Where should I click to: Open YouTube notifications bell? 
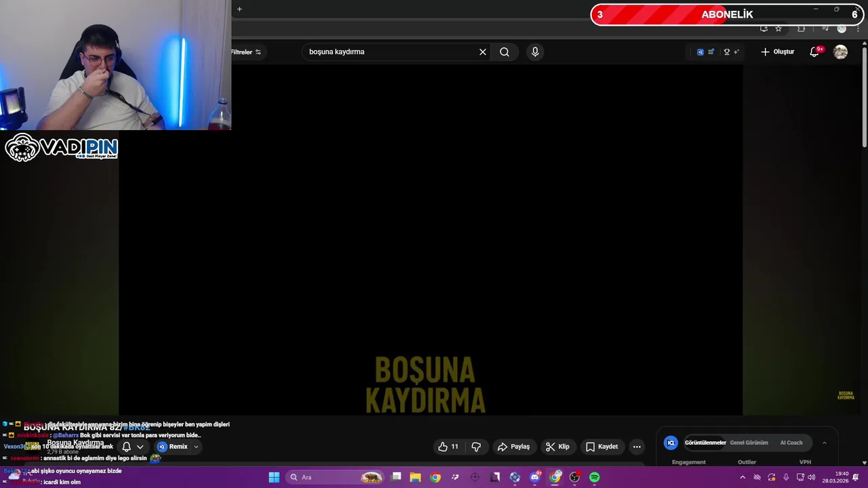[815, 52]
